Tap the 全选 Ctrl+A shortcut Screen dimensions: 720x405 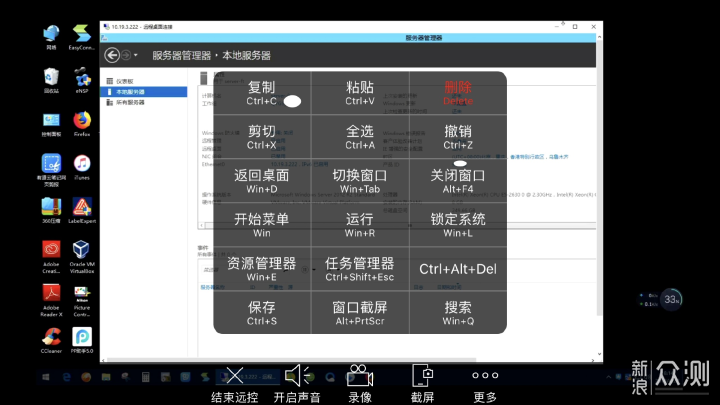360,137
